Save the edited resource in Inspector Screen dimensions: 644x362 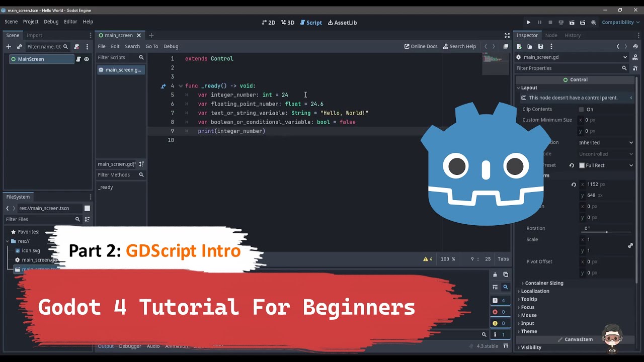(x=540, y=47)
